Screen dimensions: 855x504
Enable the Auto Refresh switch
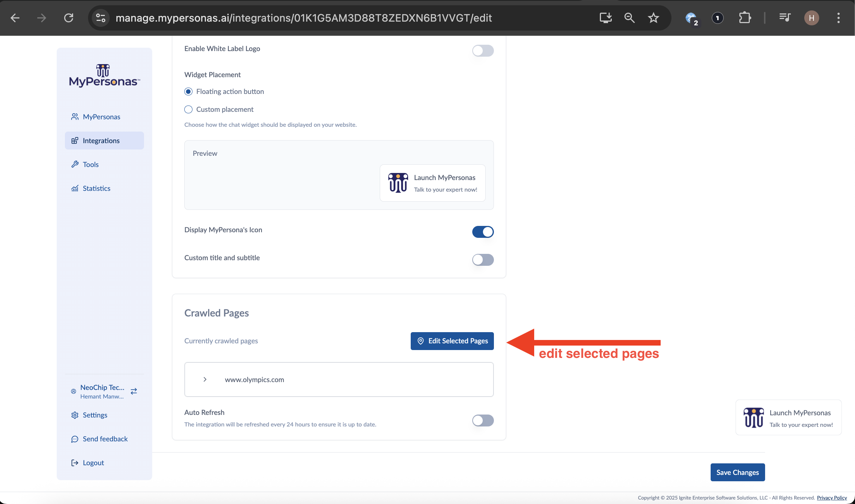tap(483, 420)
